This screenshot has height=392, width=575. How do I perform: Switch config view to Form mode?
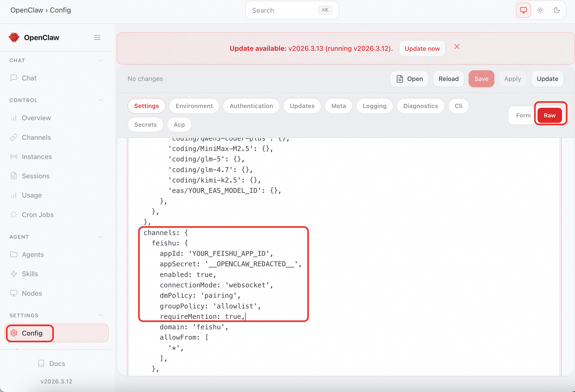point(523,115)
